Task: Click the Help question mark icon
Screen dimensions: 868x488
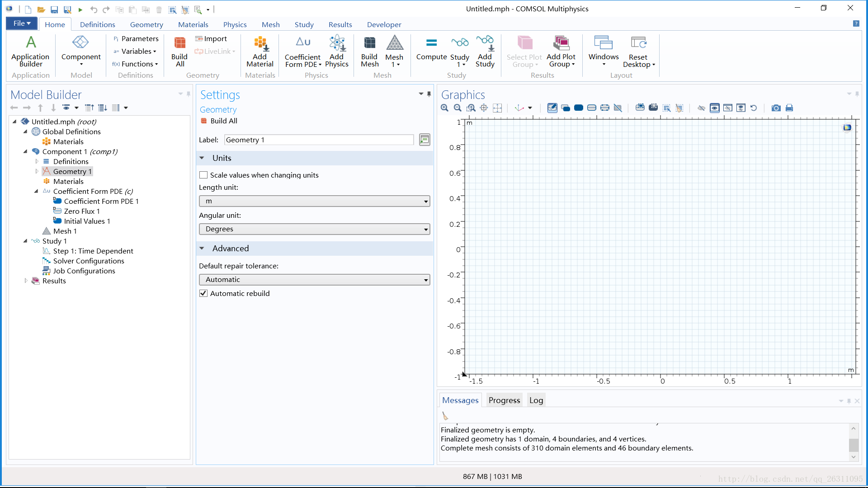Action: [x=856, y=23]
